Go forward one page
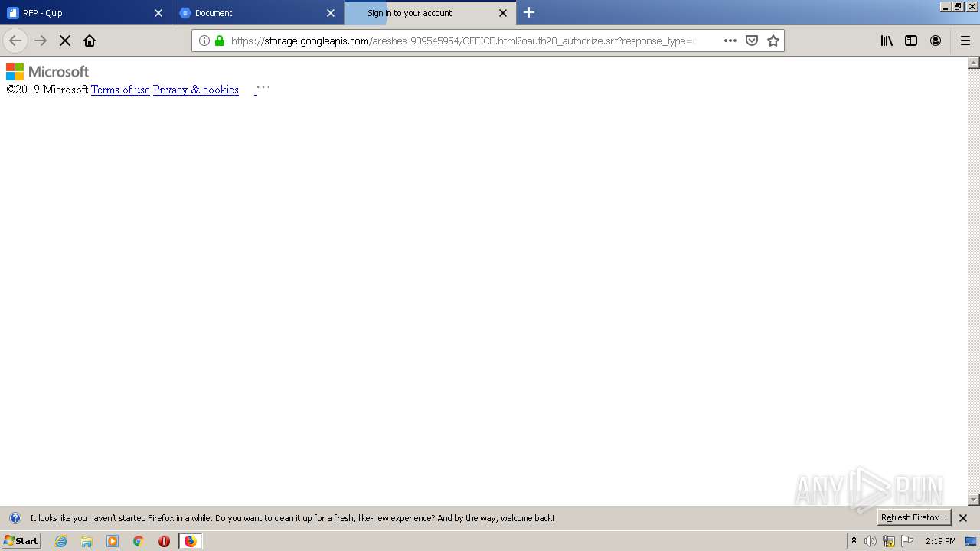The width and height of the screenshot is (980, 551). pyautogui.click(x=41, y=41)
